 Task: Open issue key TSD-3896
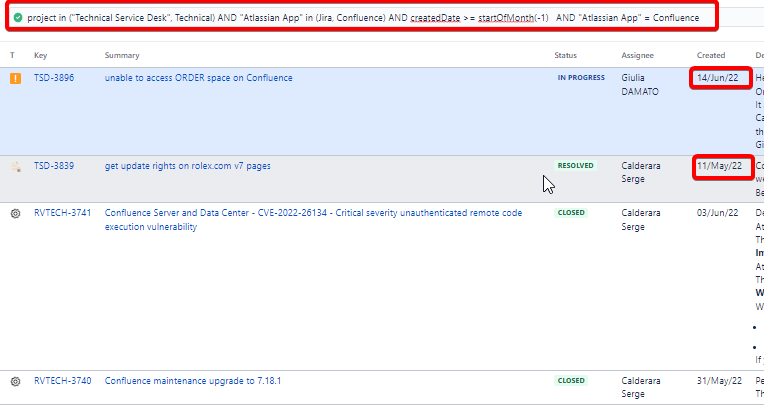pyautogui.click(x=54, y=78)
